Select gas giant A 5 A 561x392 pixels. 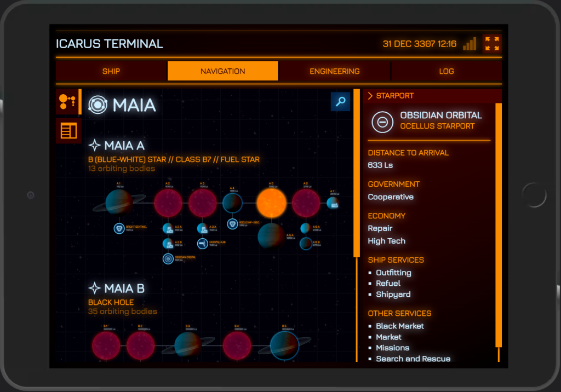272,236
